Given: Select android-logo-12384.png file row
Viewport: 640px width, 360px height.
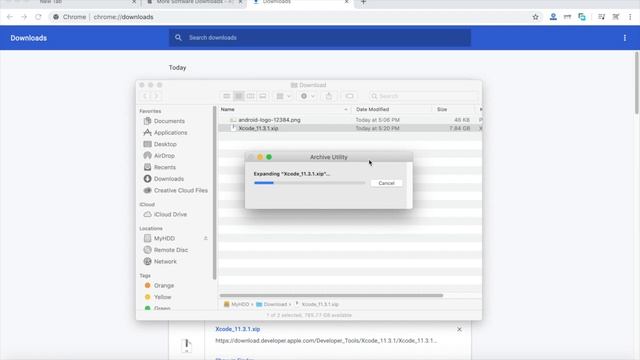Looking at the screenshot, I should click(x=350, y=120).
